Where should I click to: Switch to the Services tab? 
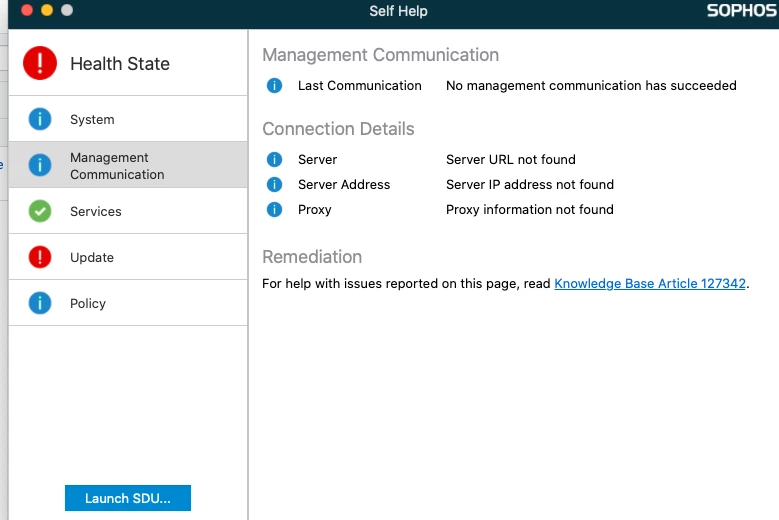click(x=96, y=212)
